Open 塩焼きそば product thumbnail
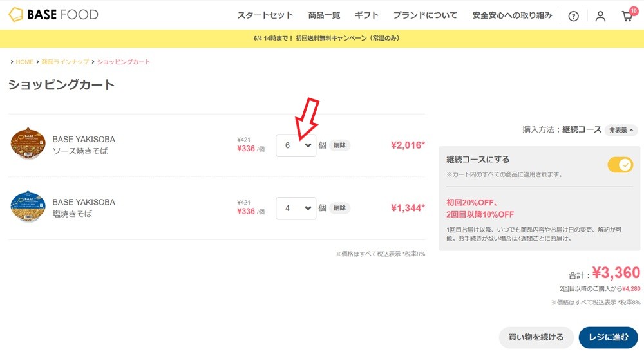Image resolution: width=644 pixels, height=354 pixels. (x=28, y=207)
